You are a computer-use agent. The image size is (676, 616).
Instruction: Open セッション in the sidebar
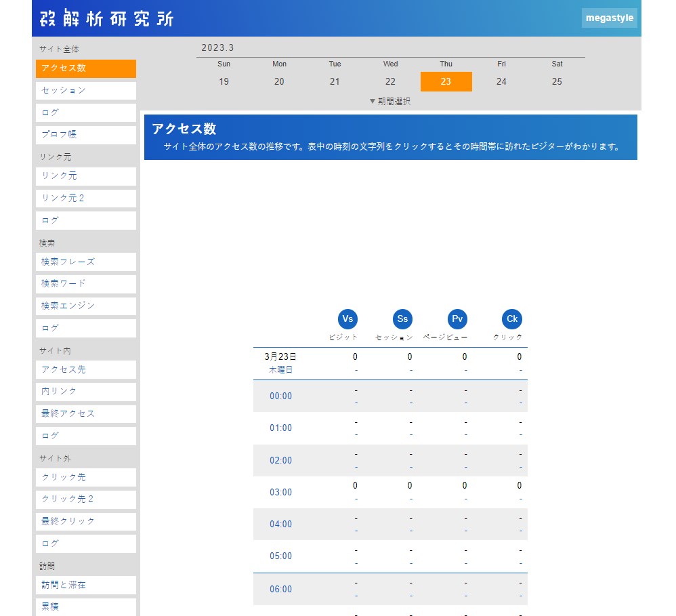click(x=86, y=91)
